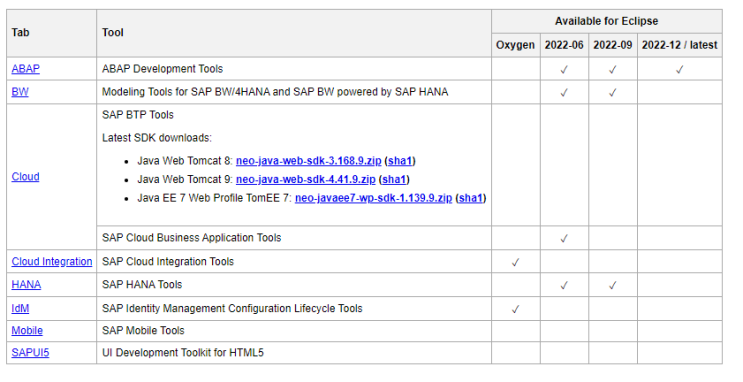Click HANA Tools checkmark under 2022-06

(564, 285)
